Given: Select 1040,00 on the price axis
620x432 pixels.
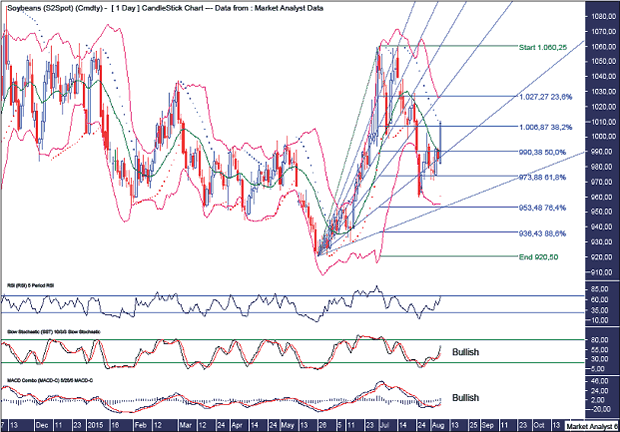Looking at the screenshot, I should [603, 77].
